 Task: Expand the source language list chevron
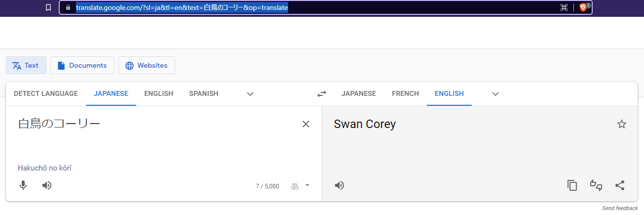pyautogui.click(x=250, y=94)
